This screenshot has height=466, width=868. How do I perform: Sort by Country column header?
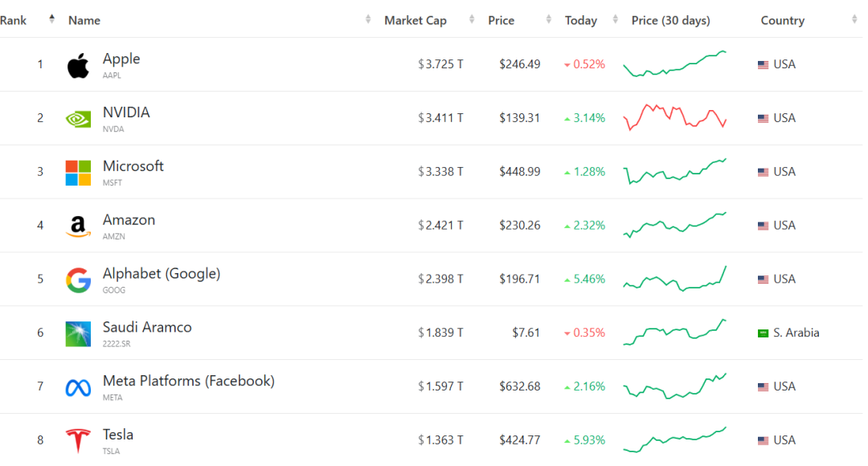pos(782,21)
